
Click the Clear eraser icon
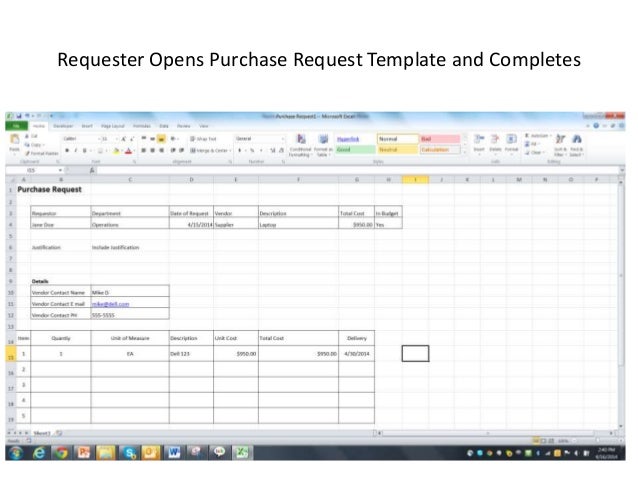pos(527,153)
